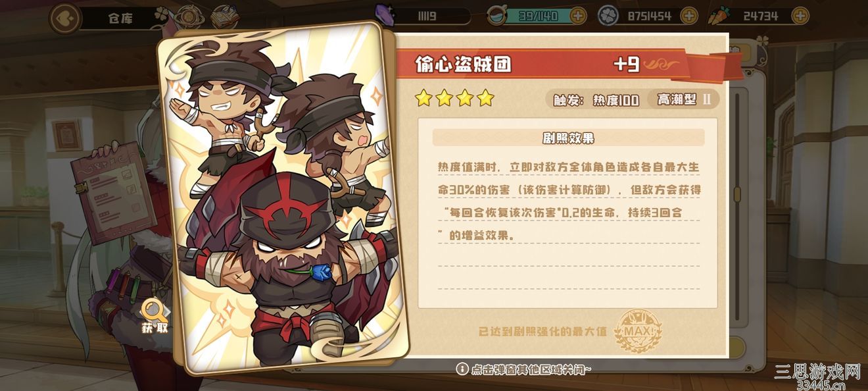Add clover coins via the plus icon
The image size is (868, 391).
(688, 16)
